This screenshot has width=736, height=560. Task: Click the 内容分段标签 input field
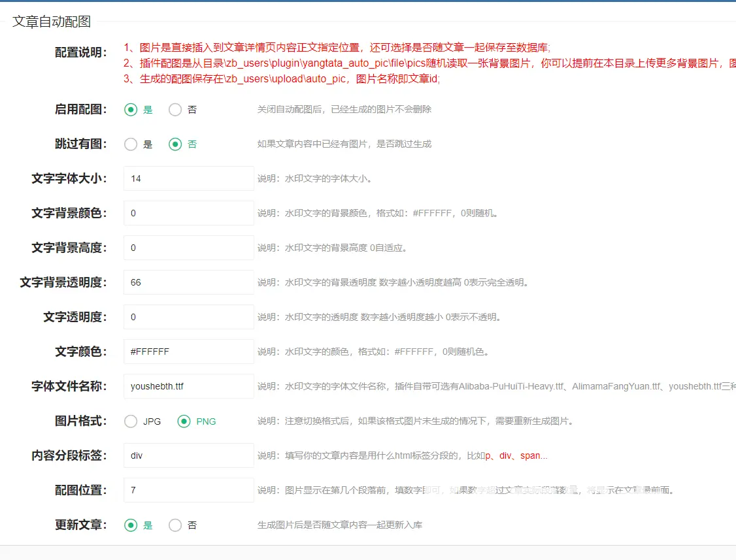[189, 455]
